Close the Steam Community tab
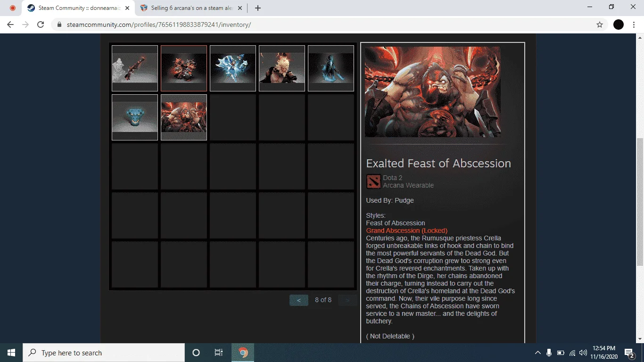 tap(127, 8)
